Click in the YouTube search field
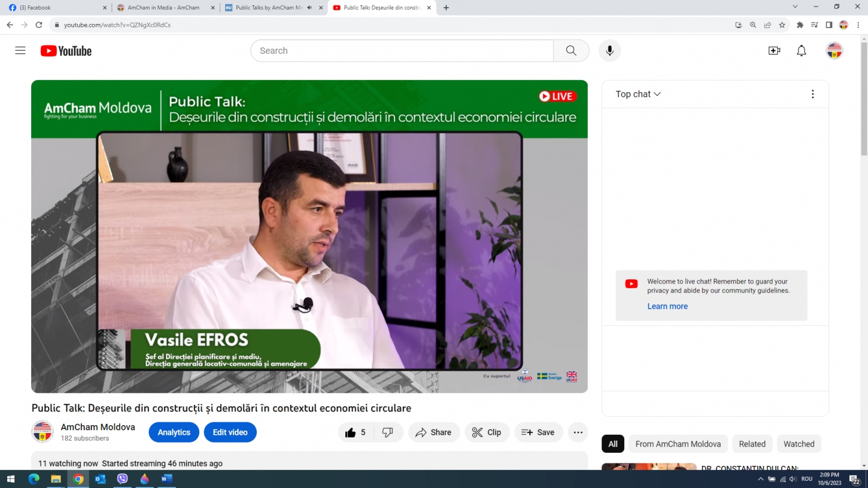868x488 pixels. tap(401, 51)
